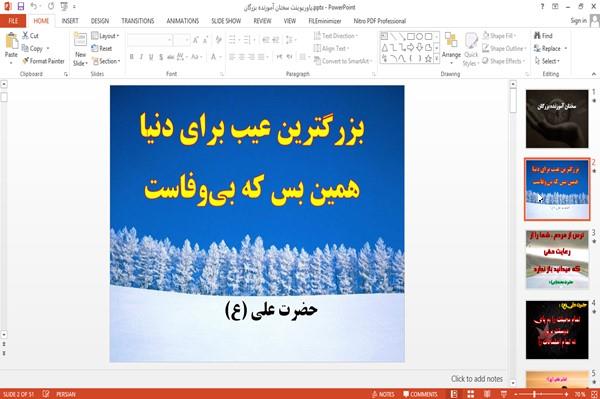Select the triangle shape in gallery

click(x=385, y=47)
